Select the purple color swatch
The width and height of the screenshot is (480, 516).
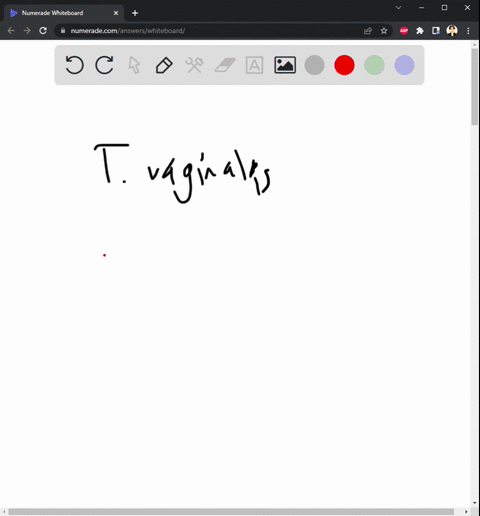pos(404,65)
